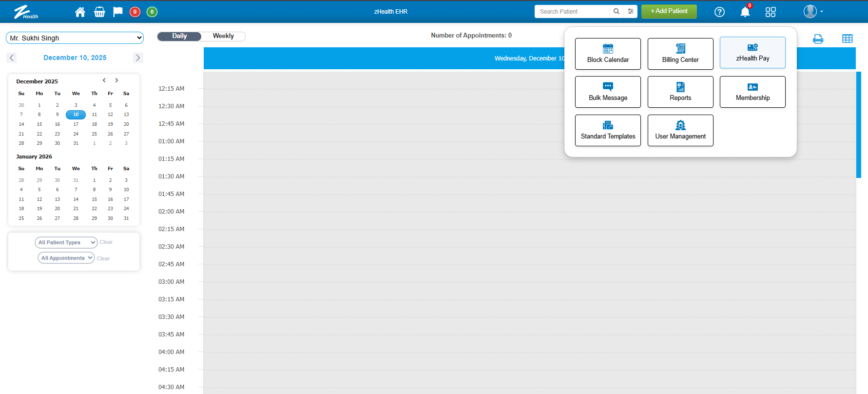The image size is (868, 394).
Task: Expand the Mr. Sukhi Singh provider dropdown
Action: pos(75,38)
